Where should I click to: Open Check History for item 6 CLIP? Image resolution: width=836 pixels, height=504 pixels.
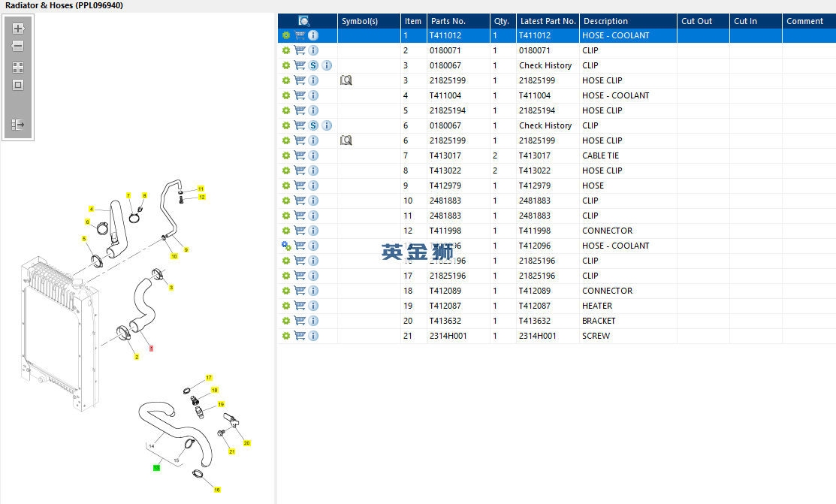[x=545, y=125]
